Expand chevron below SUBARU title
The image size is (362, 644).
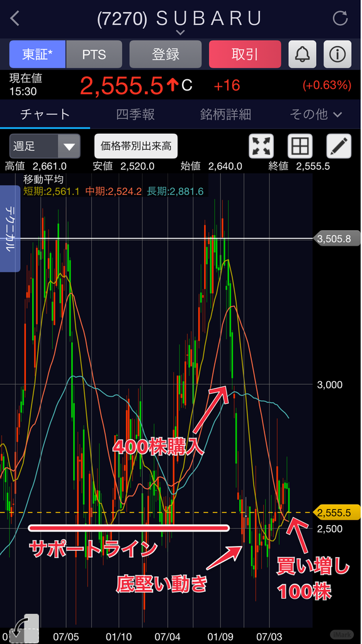pos(181,32)
